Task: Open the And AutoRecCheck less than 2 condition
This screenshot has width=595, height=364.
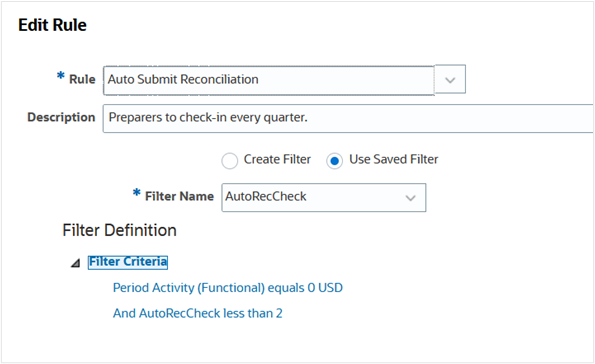Action: click(198, 313)
